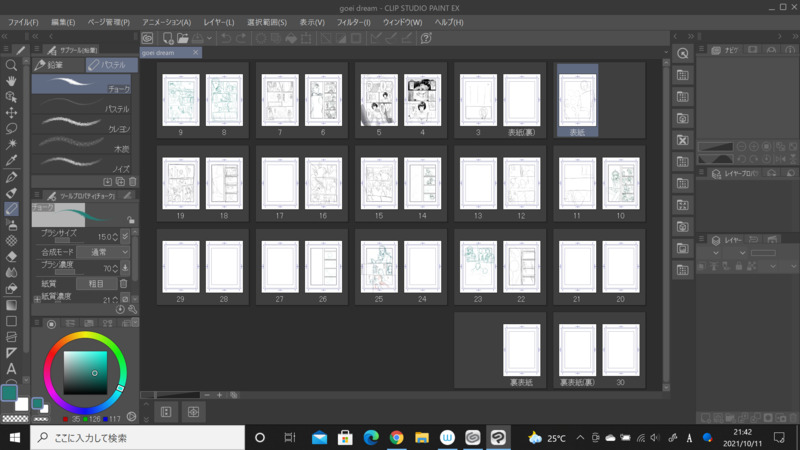
Task: Open the フィルター(I) menu
Action: (x=354, y=22)
